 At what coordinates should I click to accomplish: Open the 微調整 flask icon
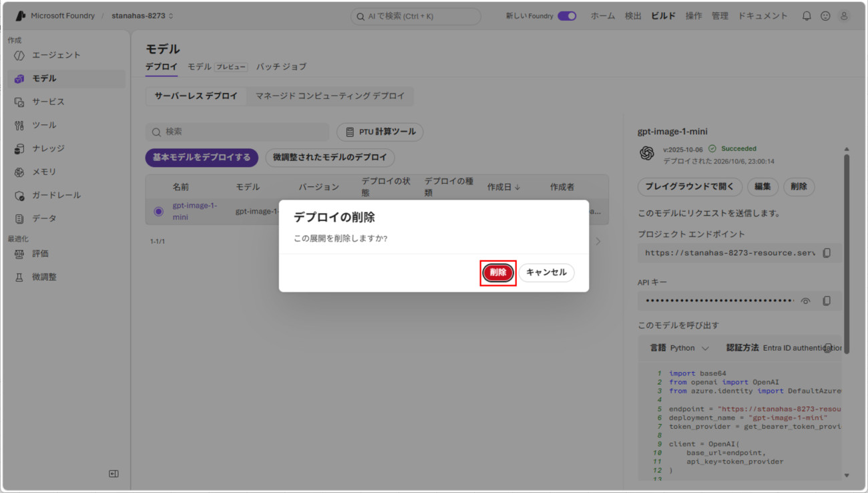pos(19,278)
